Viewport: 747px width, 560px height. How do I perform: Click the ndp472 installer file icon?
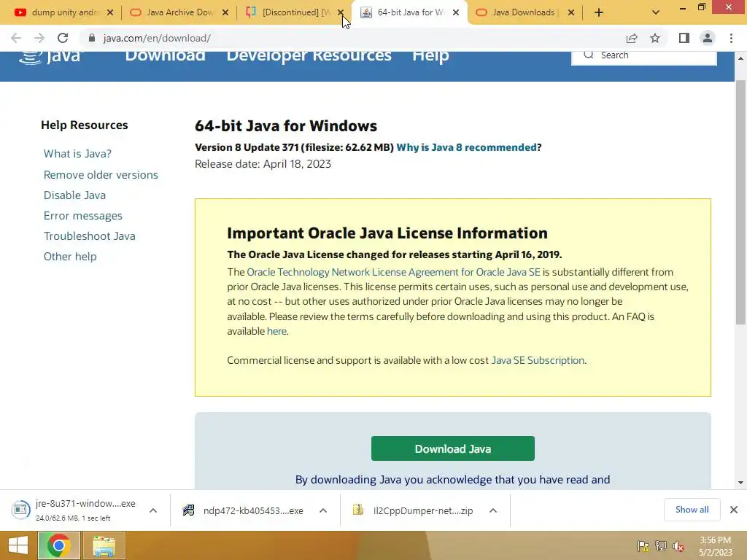tap(189, 510)
